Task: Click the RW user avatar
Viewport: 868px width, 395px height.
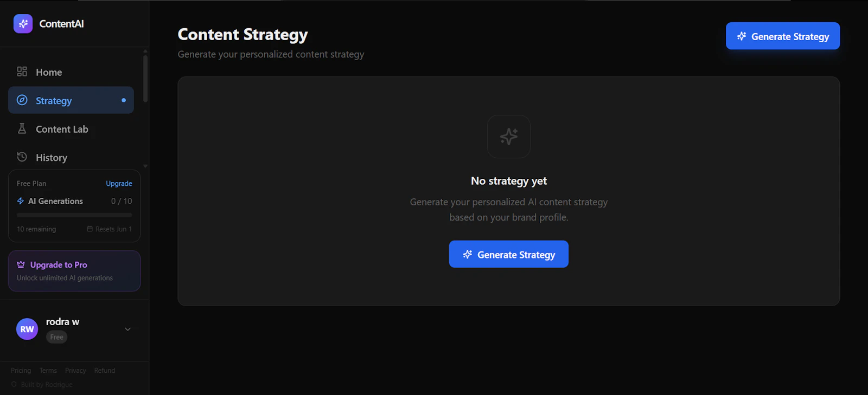Action: tap(27, 329)
